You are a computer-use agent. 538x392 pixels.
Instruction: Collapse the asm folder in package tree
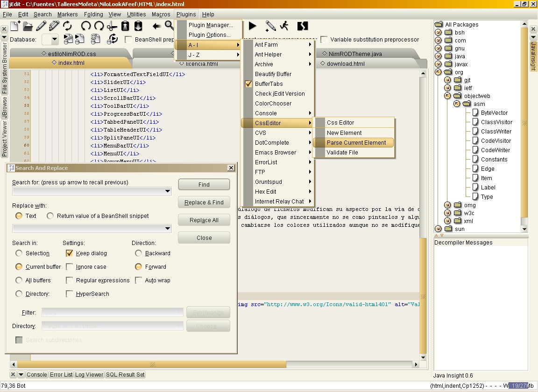[457, 104]
